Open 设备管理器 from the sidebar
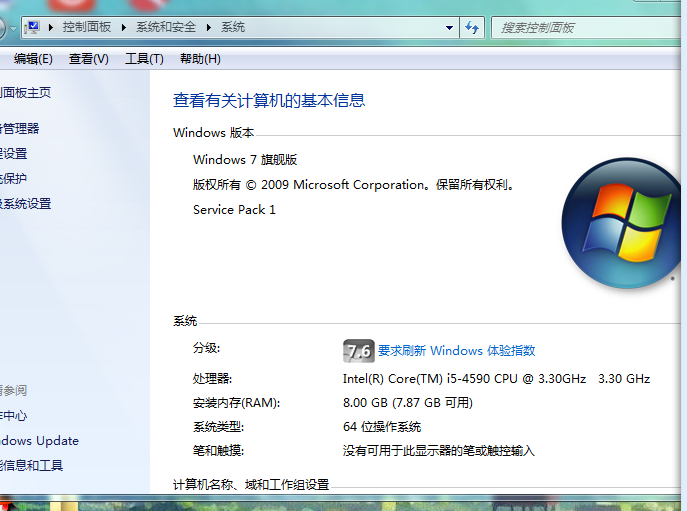The height and width of the screenshot is (511, 687). tap(20, 128)
